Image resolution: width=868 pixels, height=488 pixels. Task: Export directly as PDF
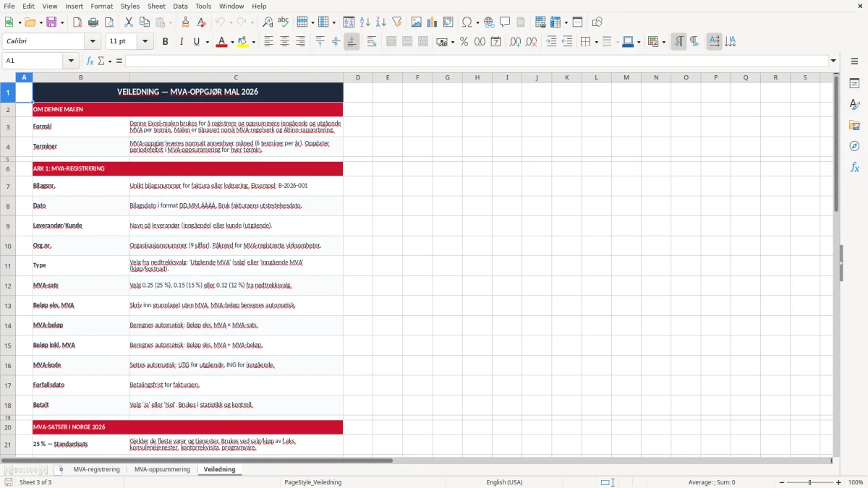pyautogui.click(x=77, y=22)
